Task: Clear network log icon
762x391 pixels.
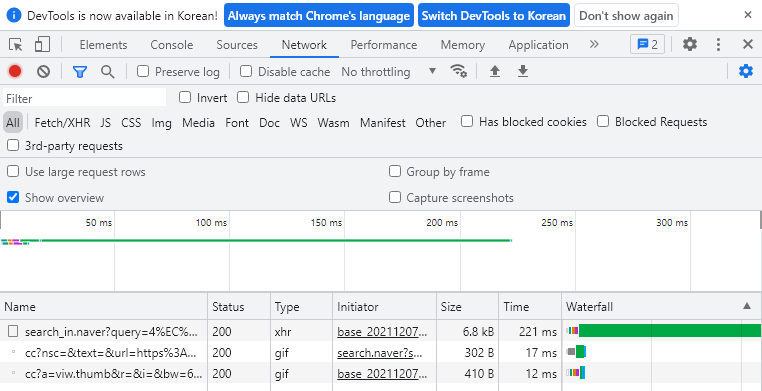Action: coord(43,72)
